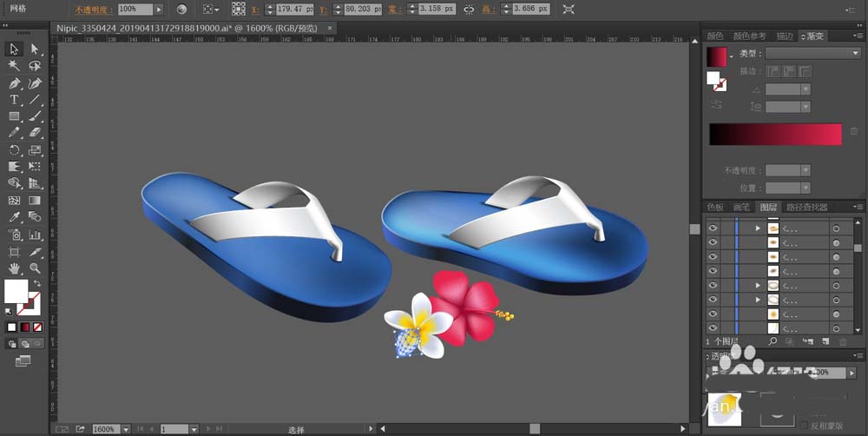868x436 pixels.
Task: Choose the Rectangle tool
Action: (14, 116)
